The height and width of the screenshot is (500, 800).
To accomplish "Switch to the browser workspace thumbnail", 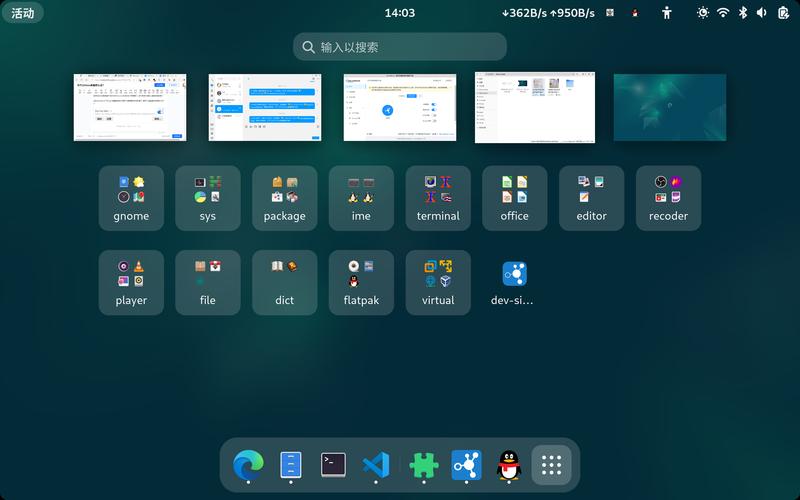I will (130, 107).
